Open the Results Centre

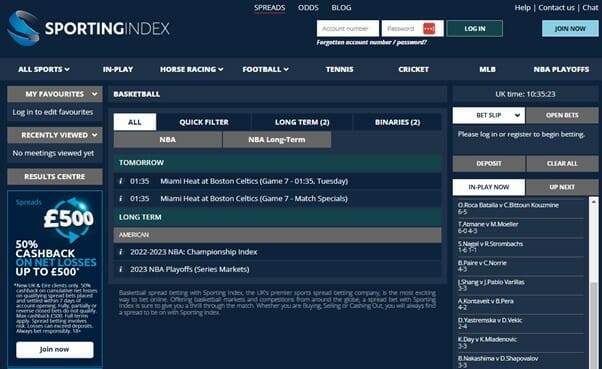click(55, 177)
